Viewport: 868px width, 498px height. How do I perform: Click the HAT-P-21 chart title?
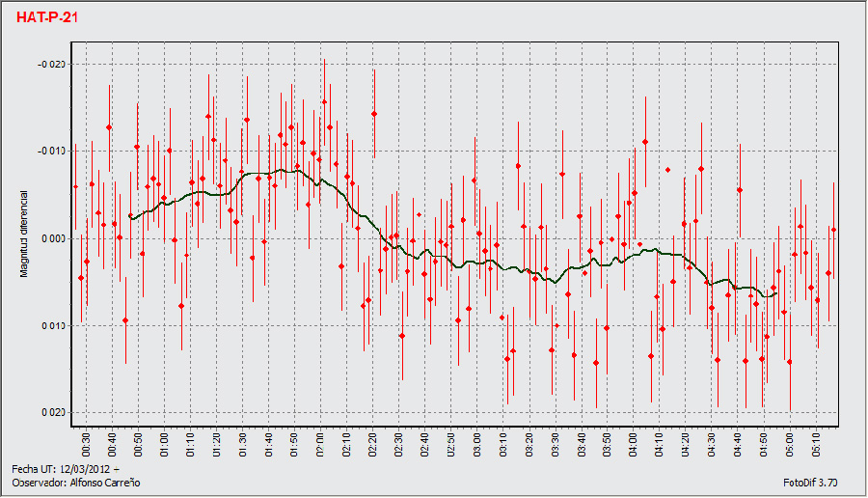tap(47, 18)
